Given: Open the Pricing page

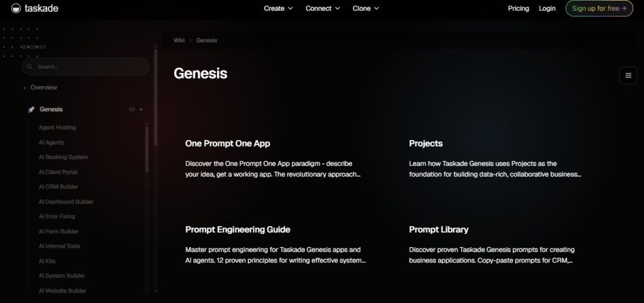Looking at the screenshot, I should pos(518,8).
